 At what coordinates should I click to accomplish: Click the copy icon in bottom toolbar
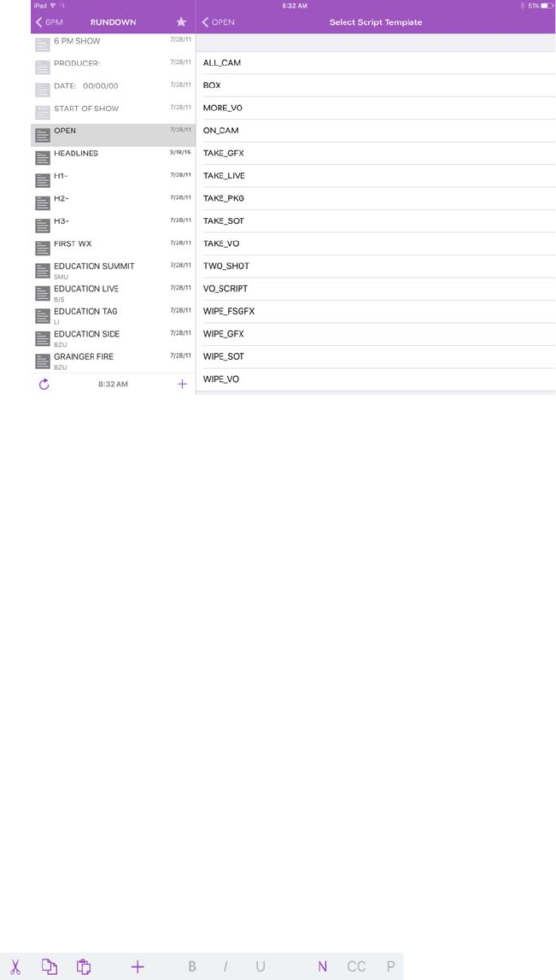[x=50, y=966]
